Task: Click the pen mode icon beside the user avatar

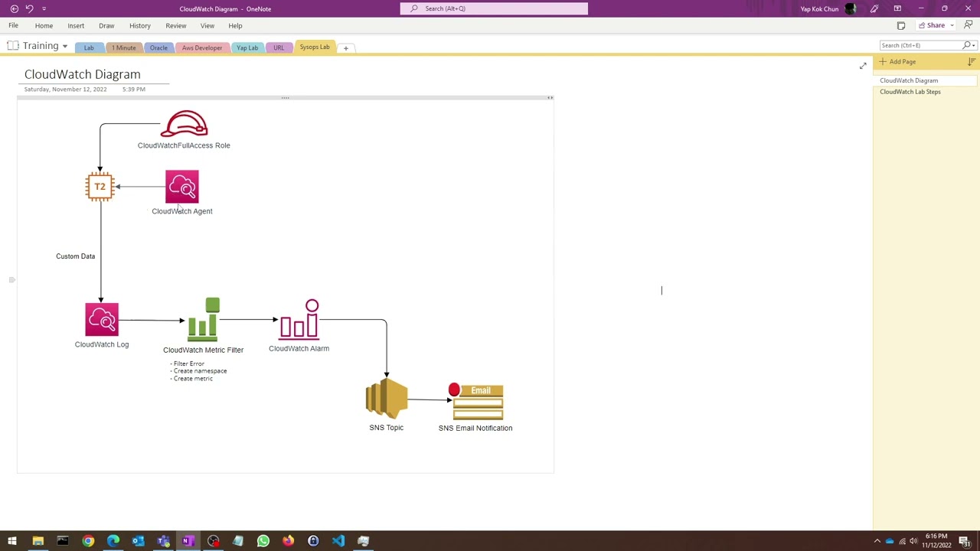Action: 874,8
